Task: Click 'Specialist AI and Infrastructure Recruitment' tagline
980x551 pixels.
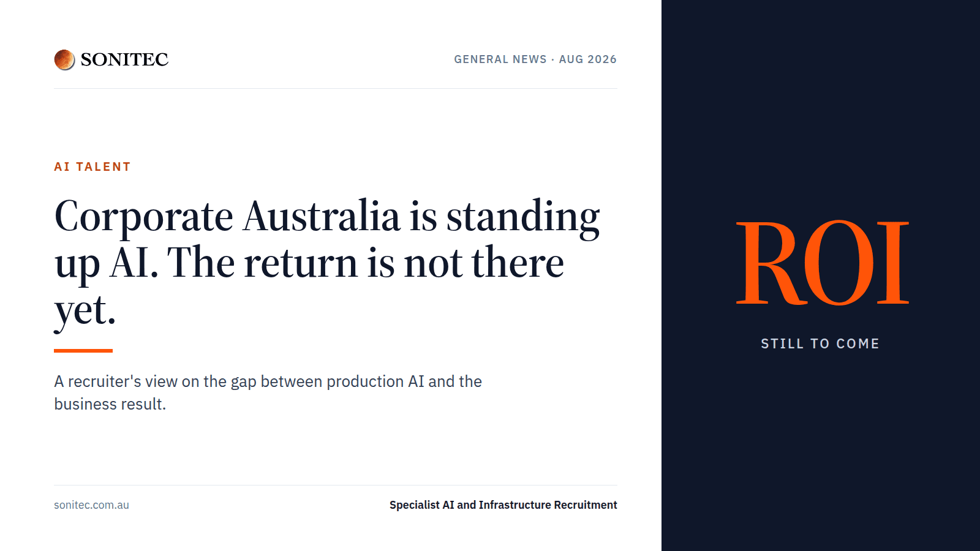Action: tap(503, 505)
